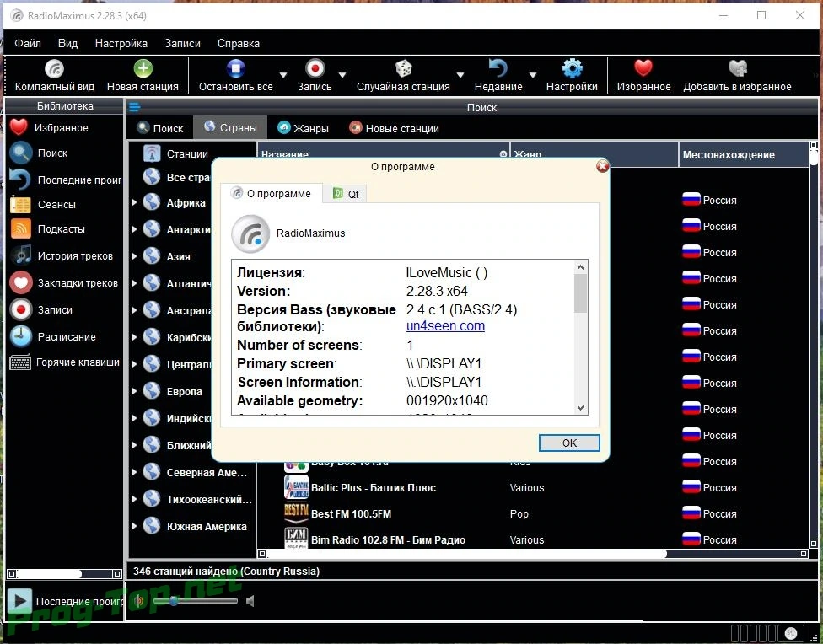Image resolution: width=823 pixels, height=644 pixels.
Task: Click OK in the About dialog
Action: (569, 443)
